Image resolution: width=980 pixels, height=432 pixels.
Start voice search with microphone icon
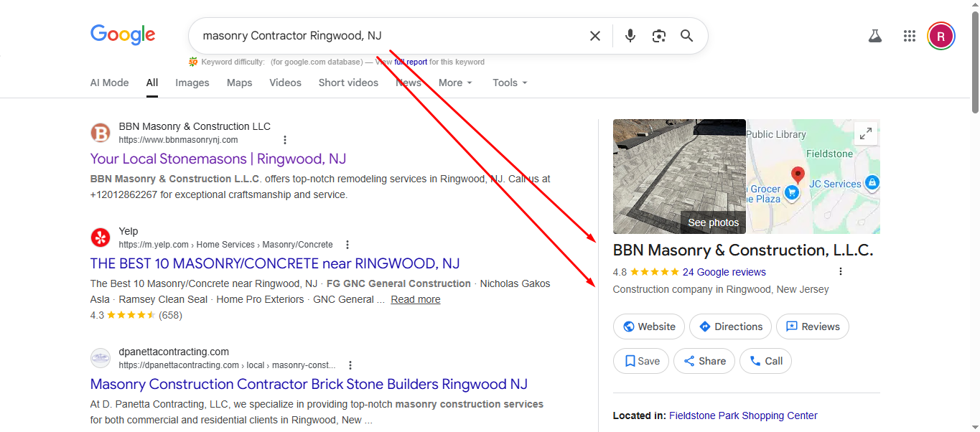coord(630,36)
